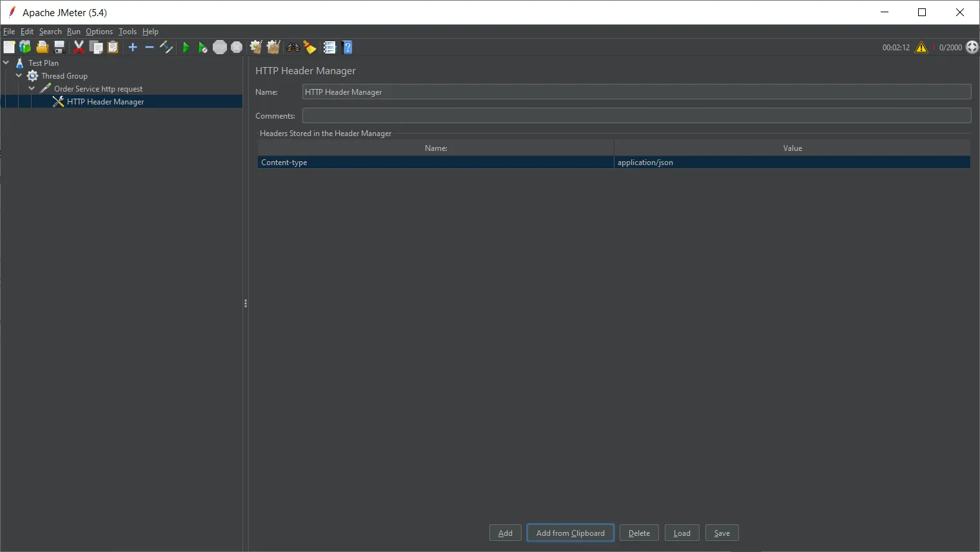Viewport: 980px width, 552px height.
Task: Click the Value column header
Action: 792,148
